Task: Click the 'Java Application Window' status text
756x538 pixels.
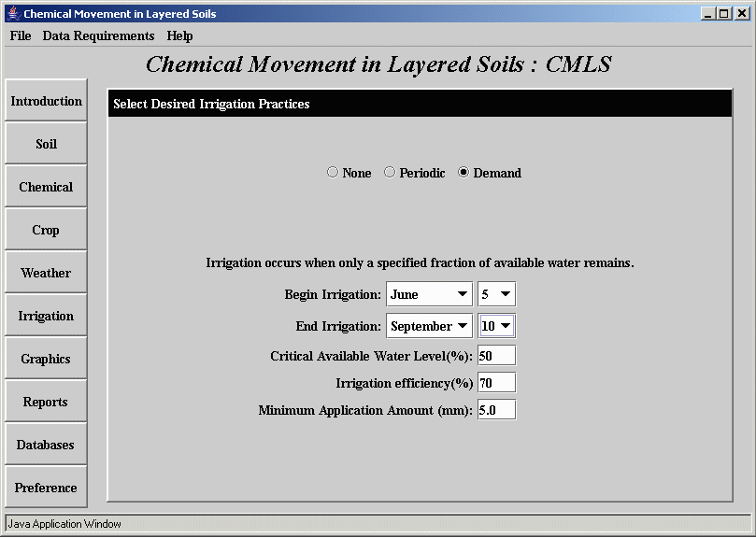Action: point(64,524)
